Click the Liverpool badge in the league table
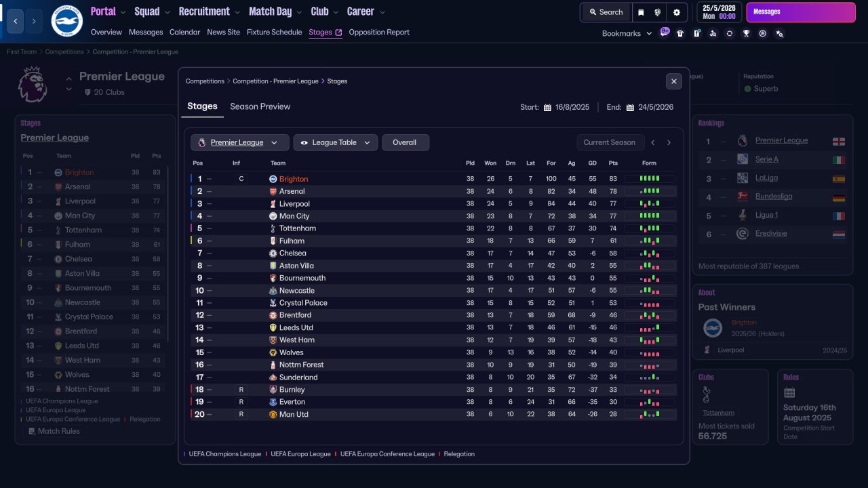Screen dimensions: 868x488 (273, 204)
